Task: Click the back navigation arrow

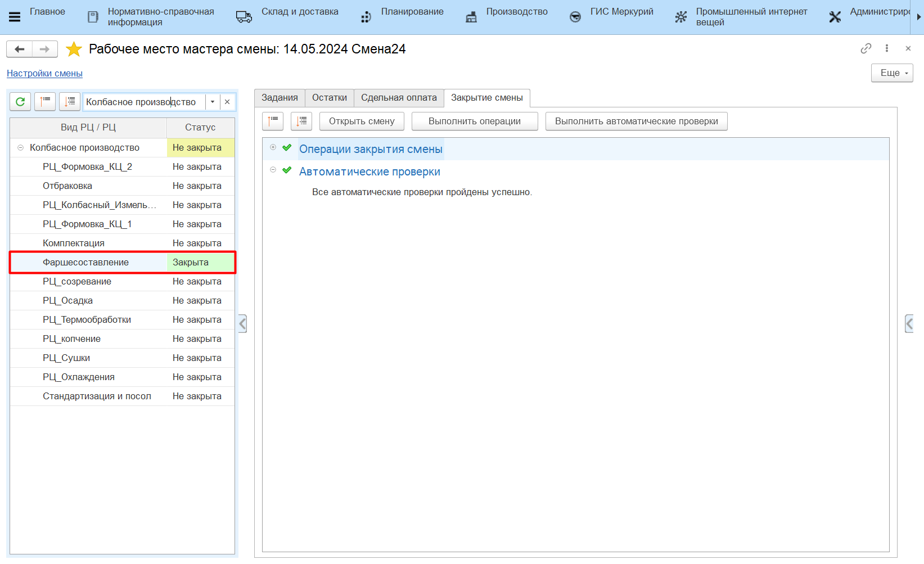Action: 20,49
